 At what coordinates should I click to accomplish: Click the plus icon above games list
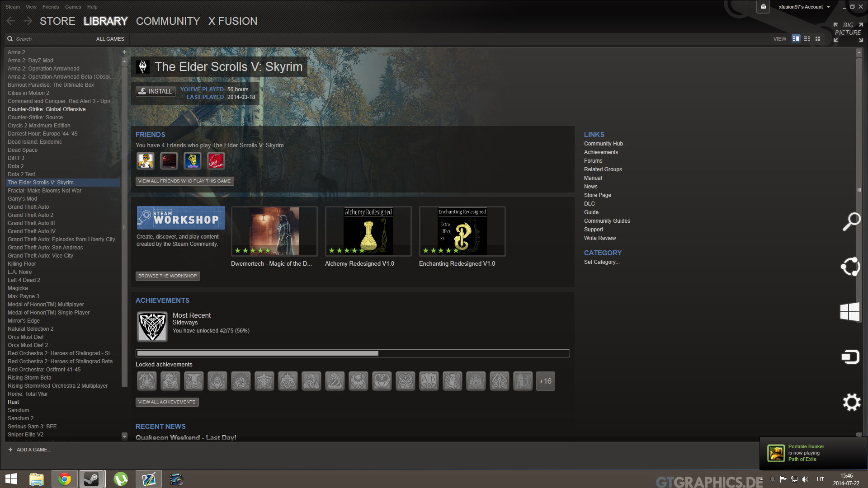[124, 52]
